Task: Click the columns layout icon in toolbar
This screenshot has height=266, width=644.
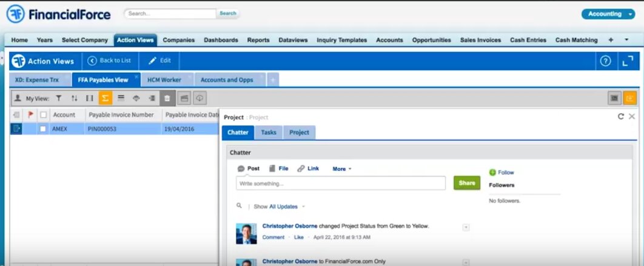Action: [90, 98]
